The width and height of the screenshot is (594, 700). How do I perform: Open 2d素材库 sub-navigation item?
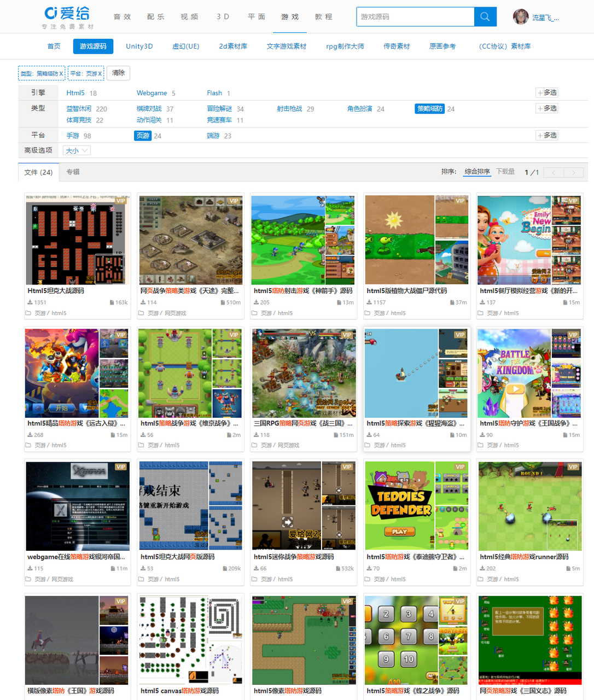[x=233, y=46]
